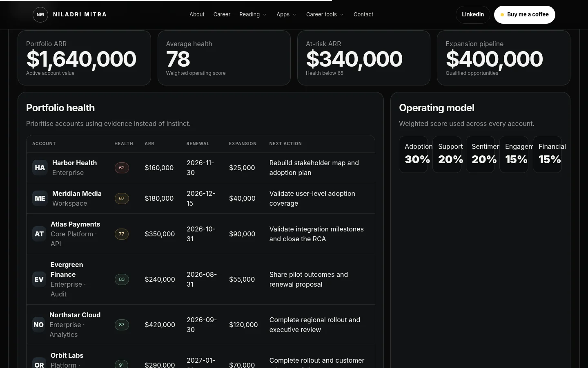The width and height of the screenshot is (588, 368).
Task: Click 'Validate user-level adoption coverage' action
Action: (312, 198)
